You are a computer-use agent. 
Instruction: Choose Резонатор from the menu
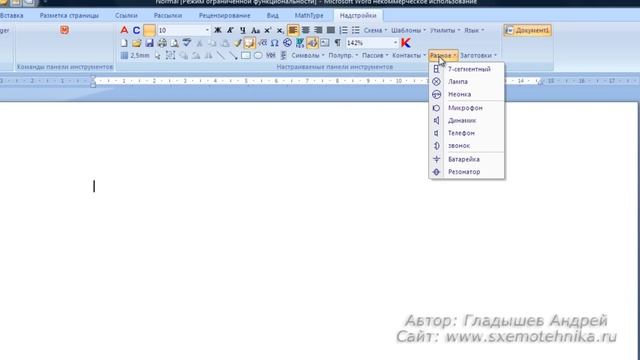coord(467,172)
